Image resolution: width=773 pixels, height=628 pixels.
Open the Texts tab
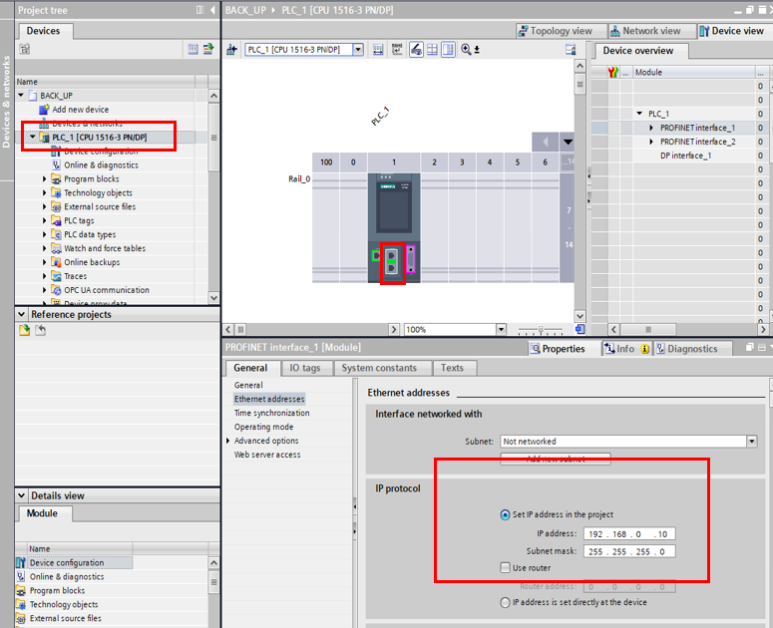point(452,368)
